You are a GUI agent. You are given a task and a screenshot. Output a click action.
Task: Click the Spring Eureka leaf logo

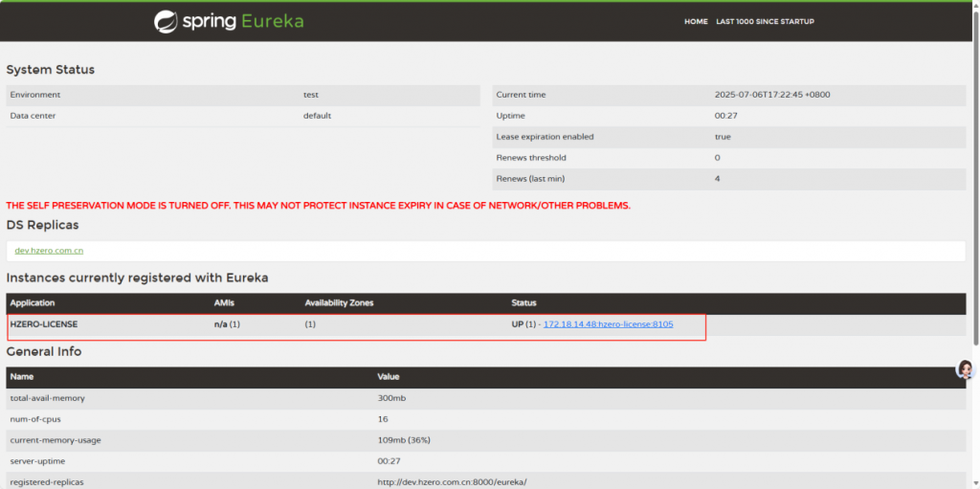point(165,21)
